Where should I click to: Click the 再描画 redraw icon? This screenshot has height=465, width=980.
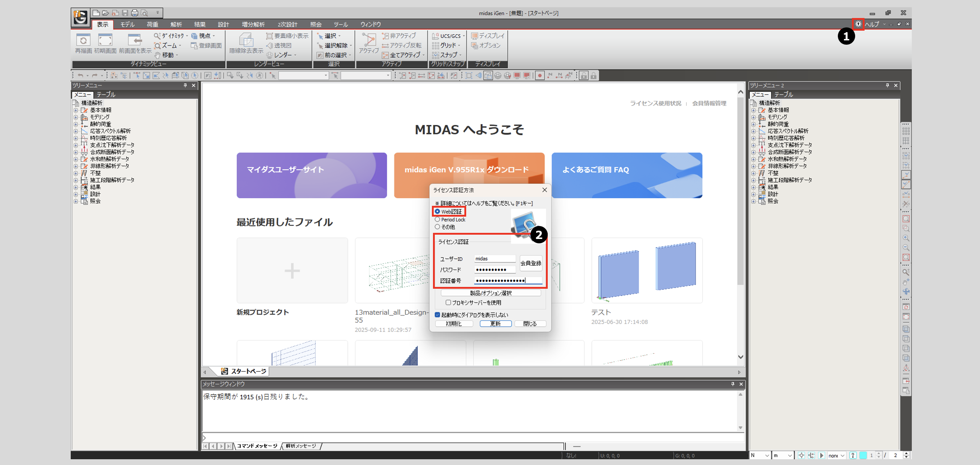[x=83, y=40]
